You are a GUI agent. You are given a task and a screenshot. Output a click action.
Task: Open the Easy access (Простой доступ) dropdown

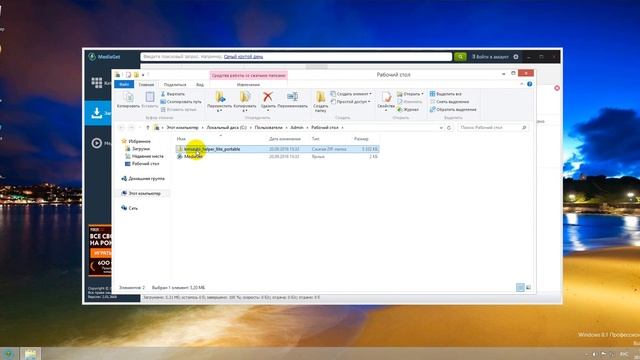pos(351,102)
